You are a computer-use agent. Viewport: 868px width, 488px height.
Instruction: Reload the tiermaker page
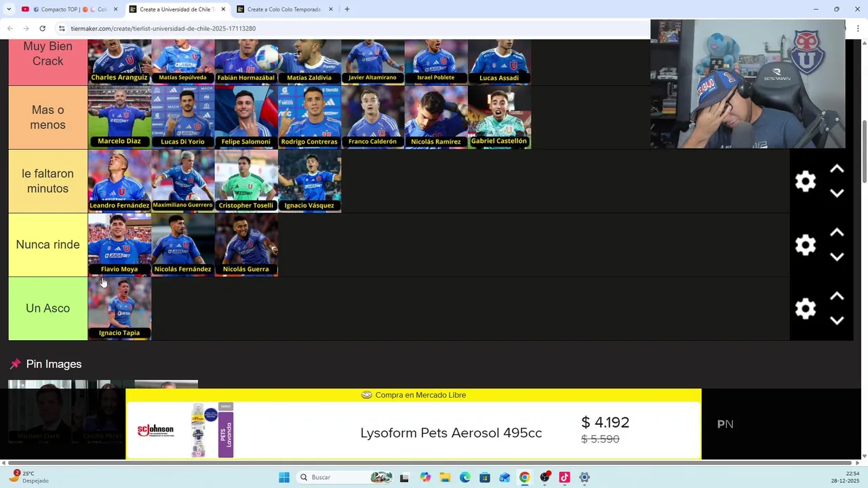[42, 28]
